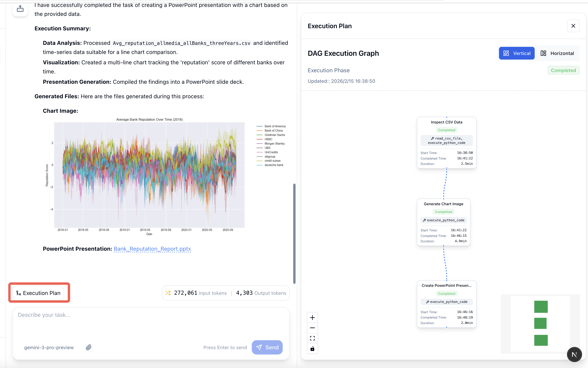Toggle the graph lock icon
The height and width of the screenshot is (368, 588).
click(312, 349)
